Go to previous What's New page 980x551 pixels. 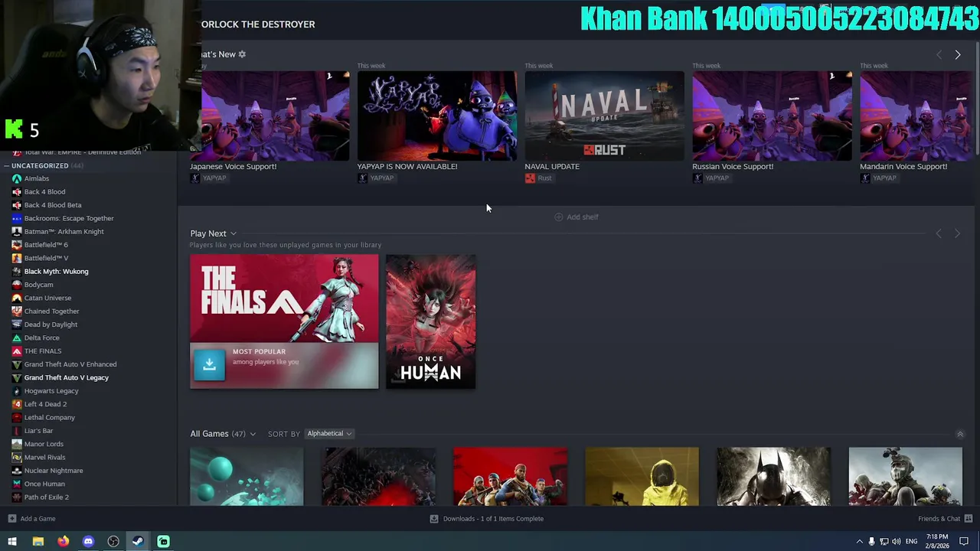[939, 55]
